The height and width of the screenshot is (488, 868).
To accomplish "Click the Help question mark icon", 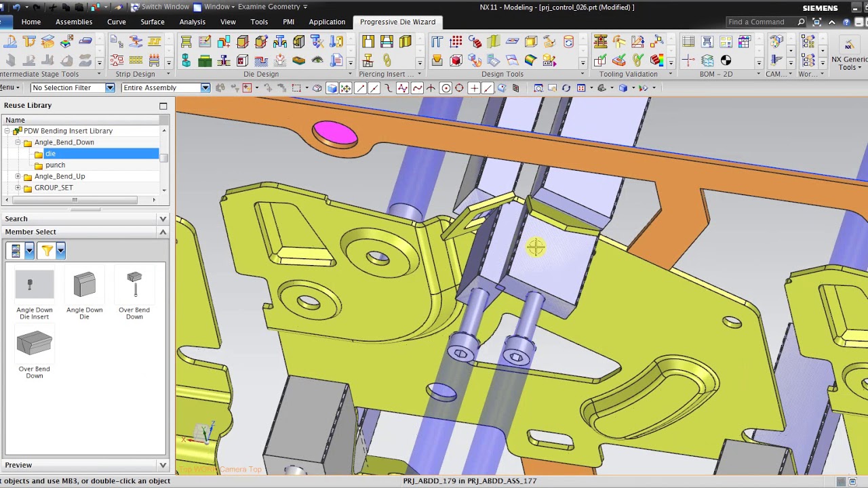I will click(846, 22).
